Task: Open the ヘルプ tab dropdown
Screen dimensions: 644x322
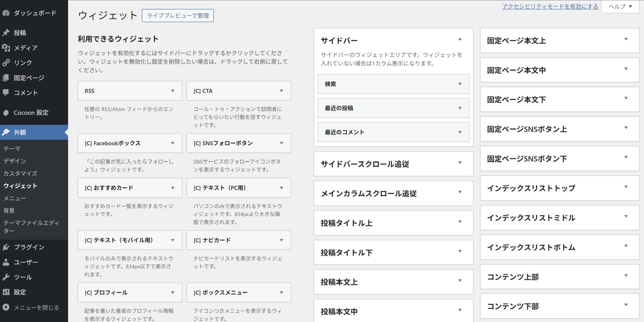Action: (620, 7)
